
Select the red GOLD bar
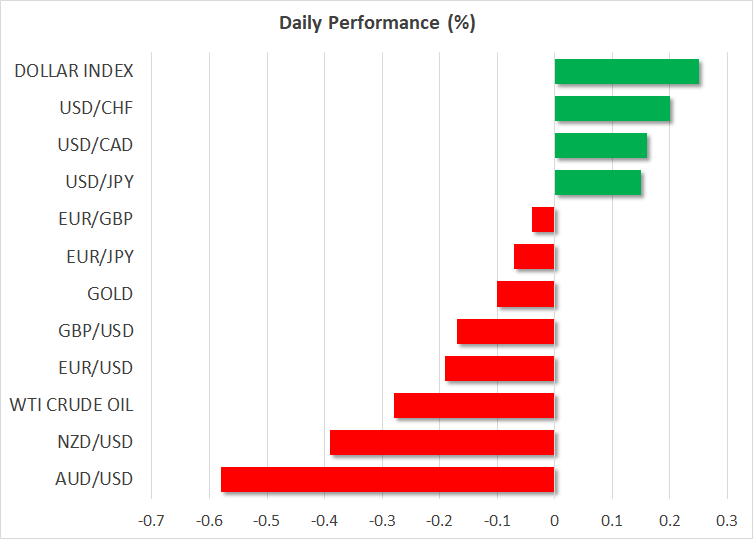point(525,294)
